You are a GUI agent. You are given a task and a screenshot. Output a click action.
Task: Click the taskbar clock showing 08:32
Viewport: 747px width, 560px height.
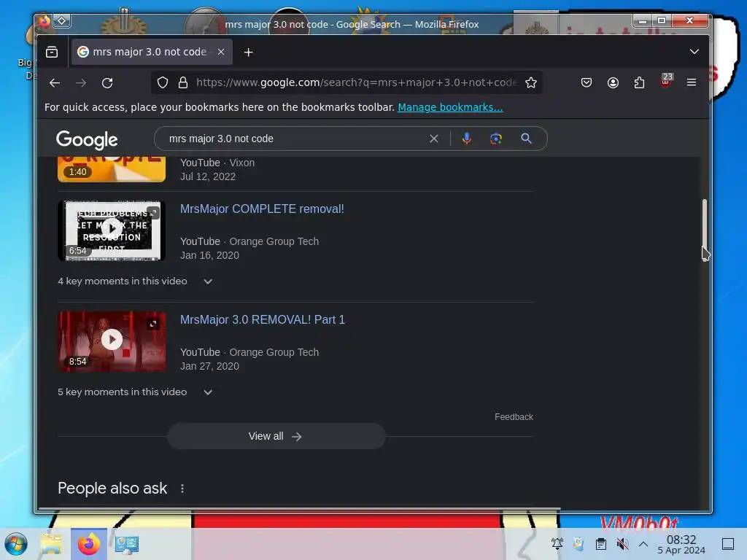681,544
